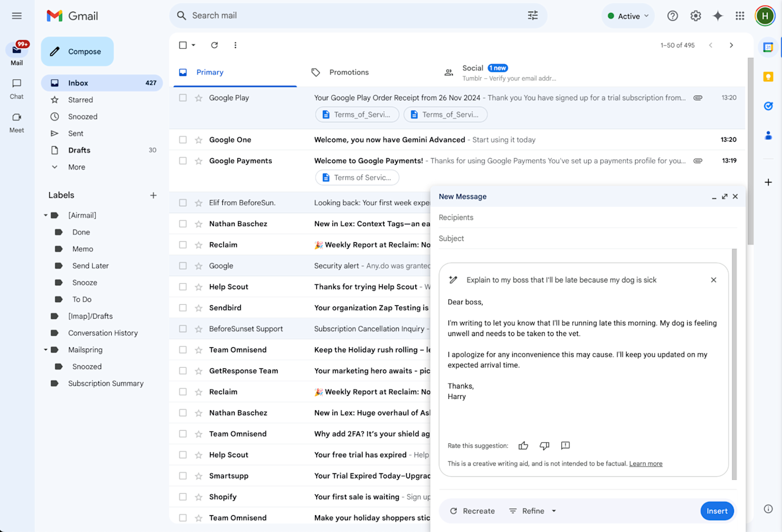Open the Google apps grid
782x532 pixels.
click(x=740, y=16)
